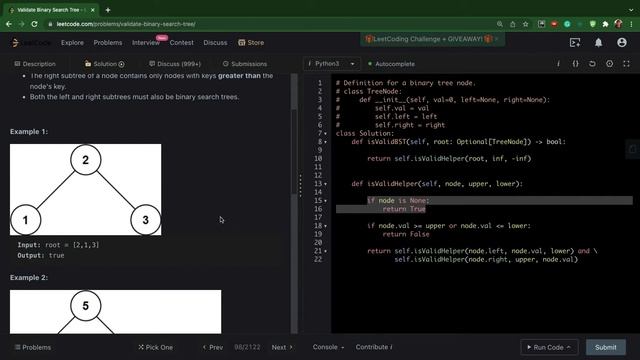
Task: Open the Explore menu item
Action: pyautogui.click(x=72, y=42)
